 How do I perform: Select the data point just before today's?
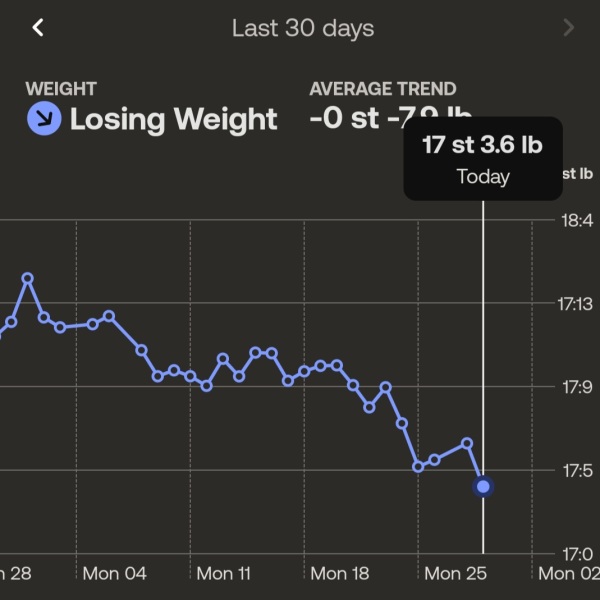(467, 442)
